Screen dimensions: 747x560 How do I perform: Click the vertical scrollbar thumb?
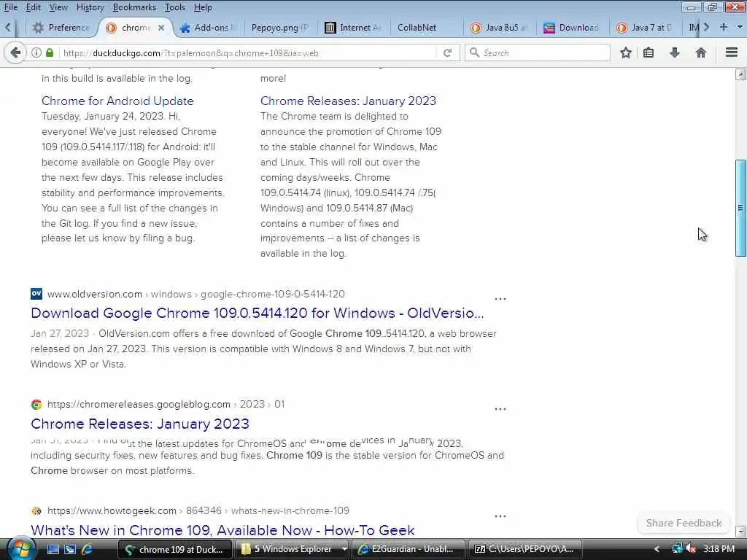coord(740,208)
